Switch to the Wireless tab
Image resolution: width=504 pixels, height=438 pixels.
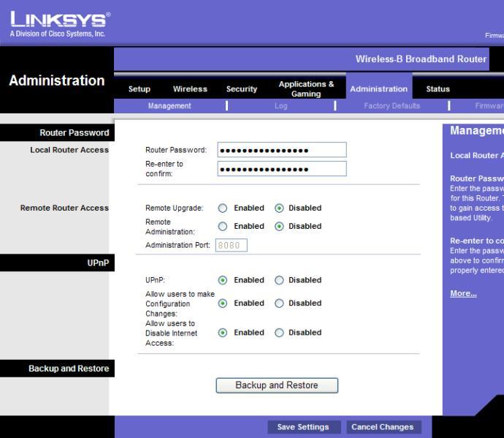(190, 88)
